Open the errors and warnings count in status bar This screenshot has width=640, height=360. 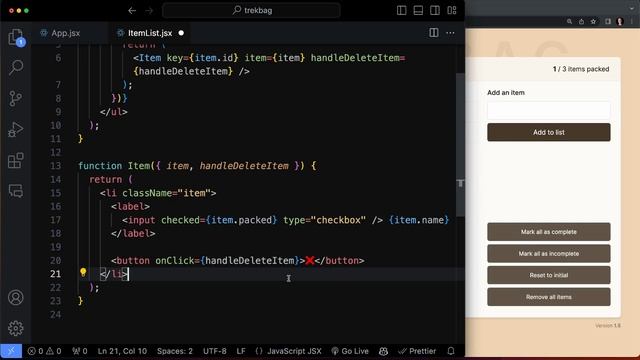click(44, 351)
